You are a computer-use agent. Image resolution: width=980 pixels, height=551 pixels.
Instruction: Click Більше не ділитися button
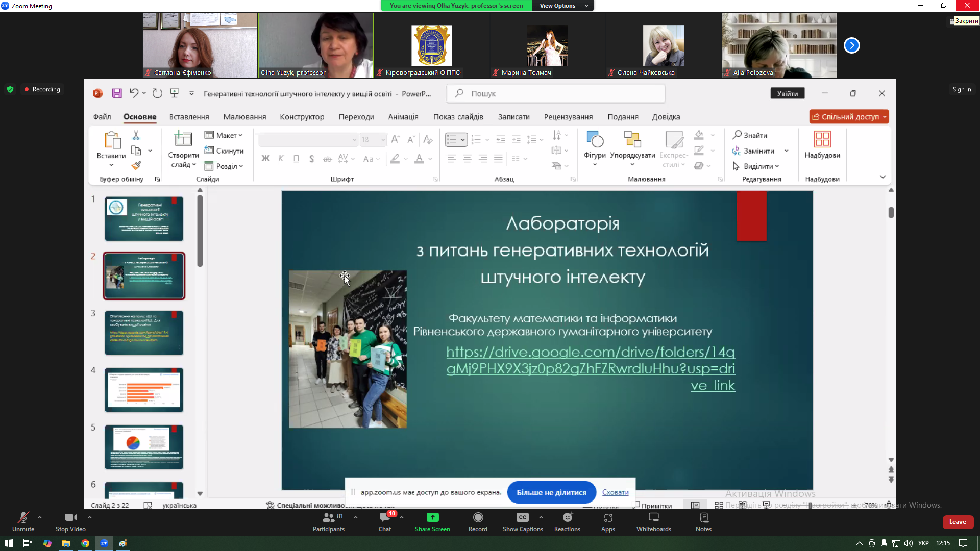pyautogui.click(x=551, y=492)
